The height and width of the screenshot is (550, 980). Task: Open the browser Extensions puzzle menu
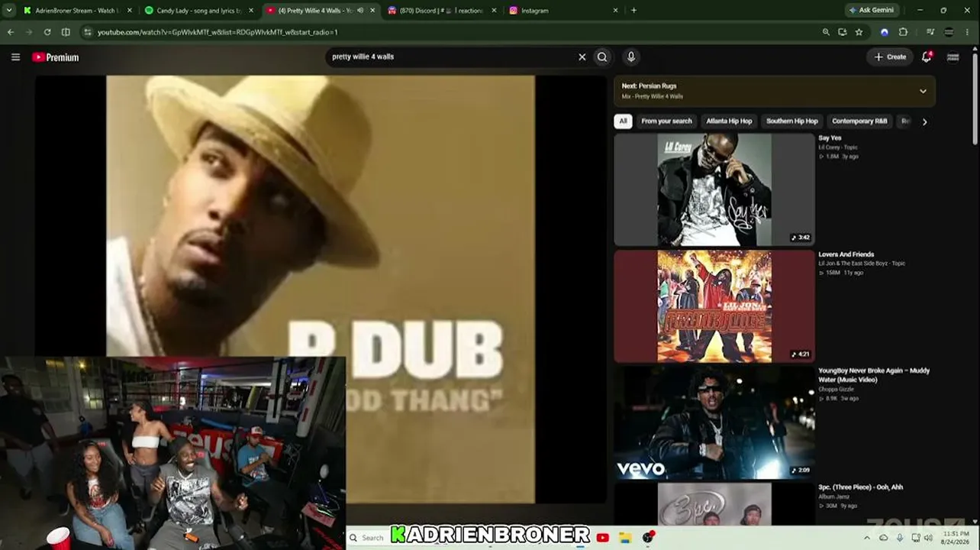[903, 32]
